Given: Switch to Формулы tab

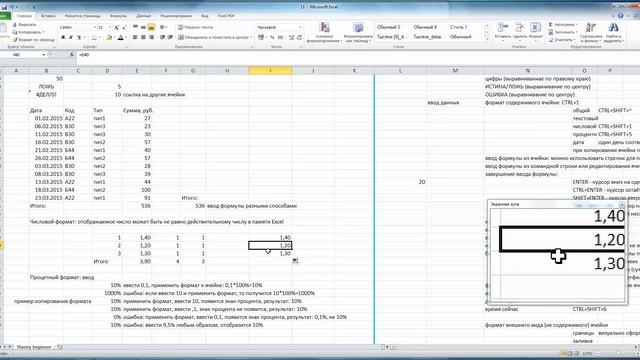Looking at the screenshot, I should coord(118,16).
